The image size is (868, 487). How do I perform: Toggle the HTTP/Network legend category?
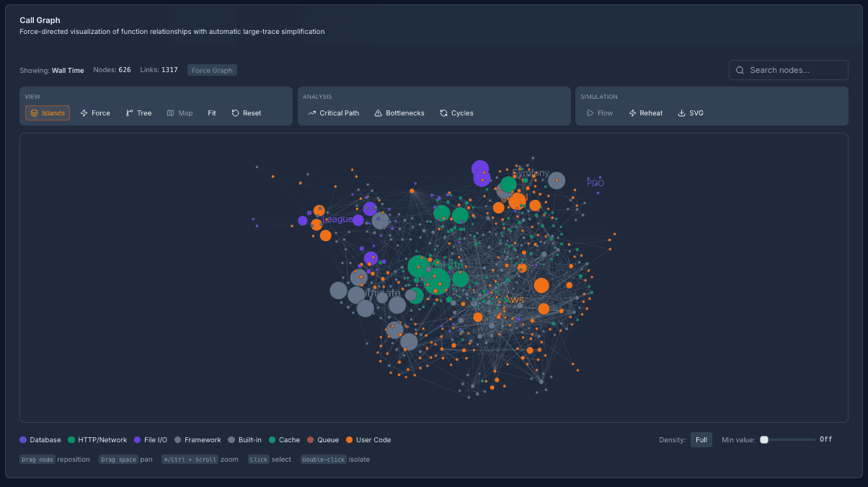tap(97, 439)
